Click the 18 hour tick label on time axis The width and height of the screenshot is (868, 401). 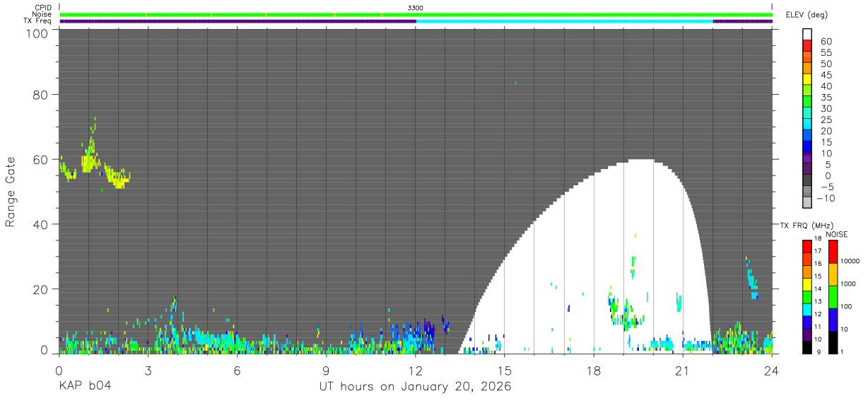coord(594,370)
